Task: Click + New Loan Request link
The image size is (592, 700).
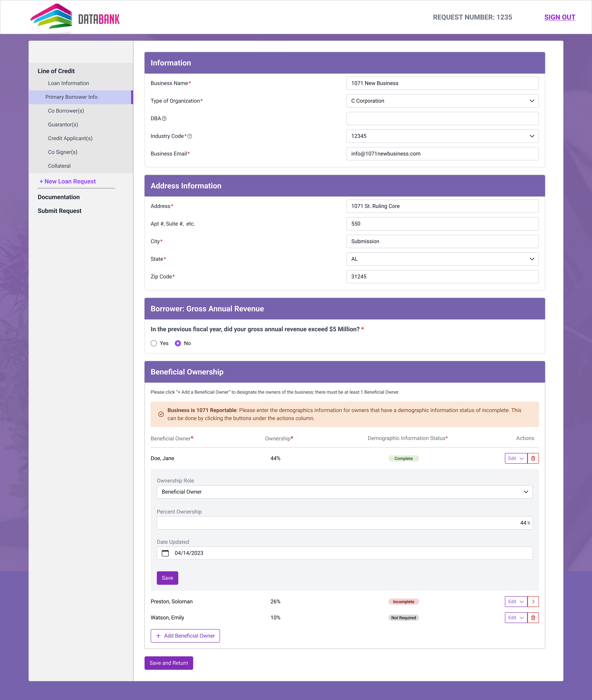Action: [68, 181]
